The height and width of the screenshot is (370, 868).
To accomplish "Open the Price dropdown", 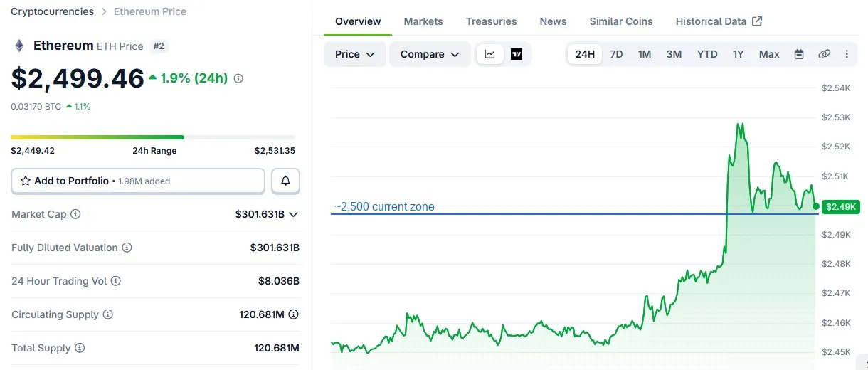I will 355,54.
